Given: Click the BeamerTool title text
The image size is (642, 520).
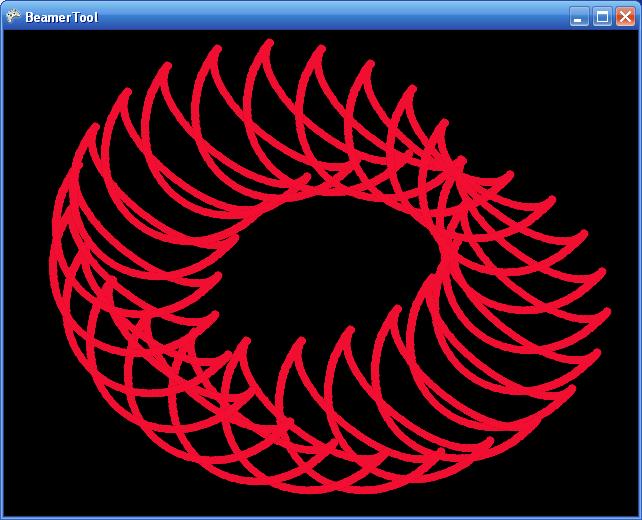Looking at the screenshot, I should pos(61,17).
